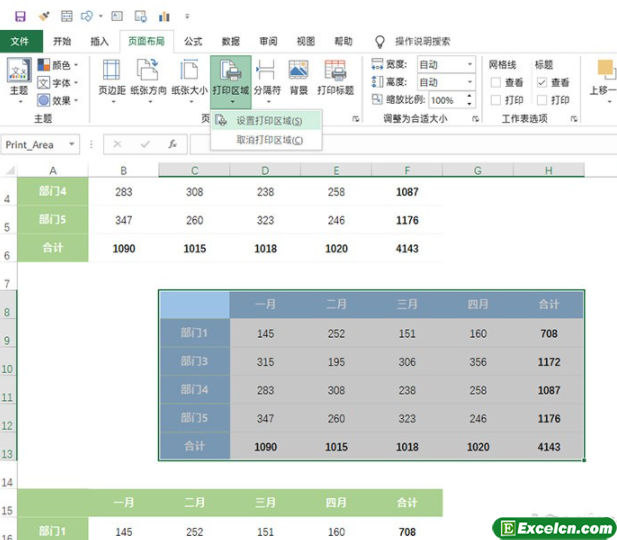
Task: Open the theme Colors menu
Action: click(x=58, y=65)
